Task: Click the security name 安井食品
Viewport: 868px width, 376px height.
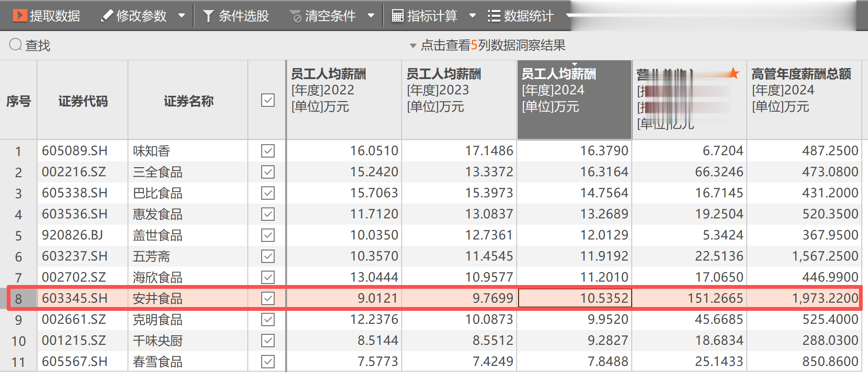Action: click(158, 298)
